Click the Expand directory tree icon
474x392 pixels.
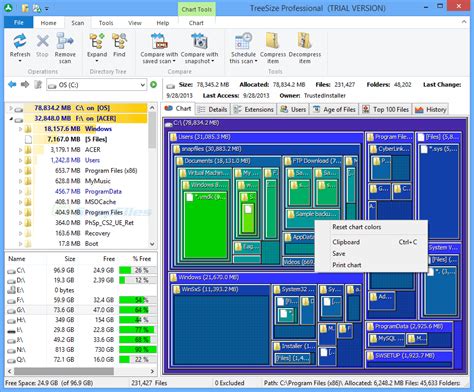coord(97,41)
